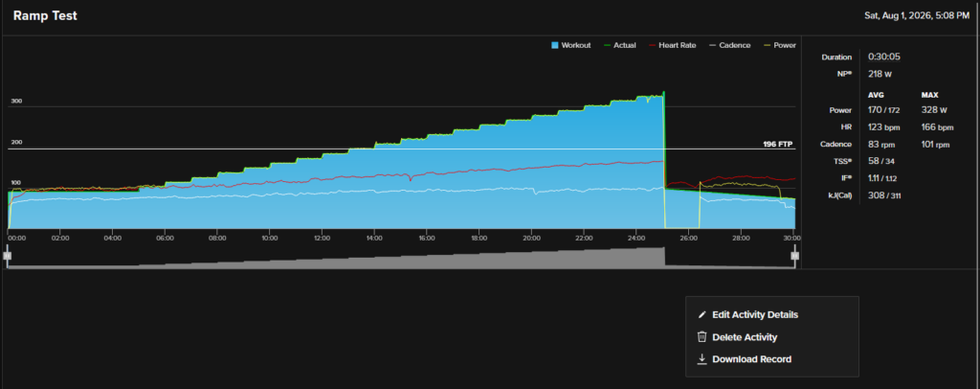Screen dimensions: 980x389
Task: Toggle the Cadence legend entry
Action: [729, 45]
